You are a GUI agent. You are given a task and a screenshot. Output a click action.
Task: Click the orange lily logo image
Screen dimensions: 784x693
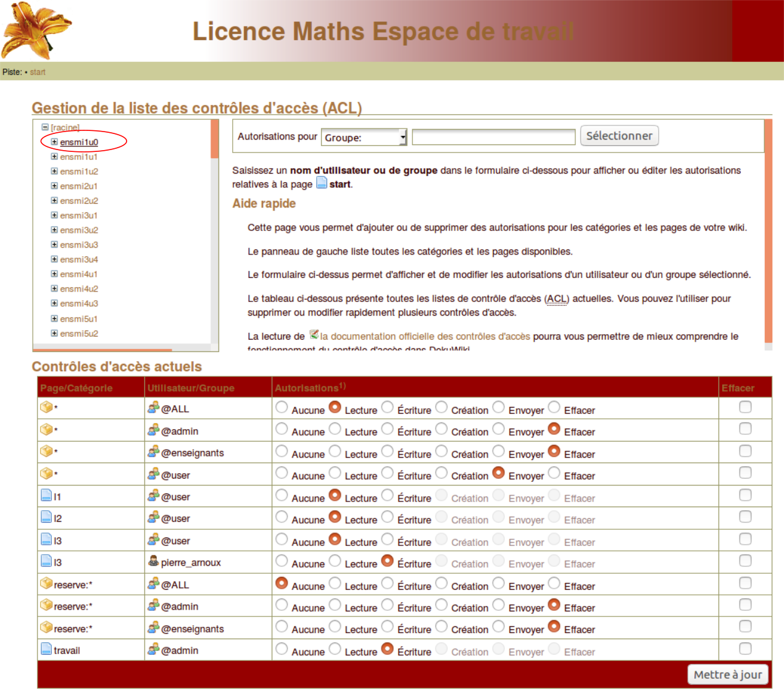(x=36, y=30)
